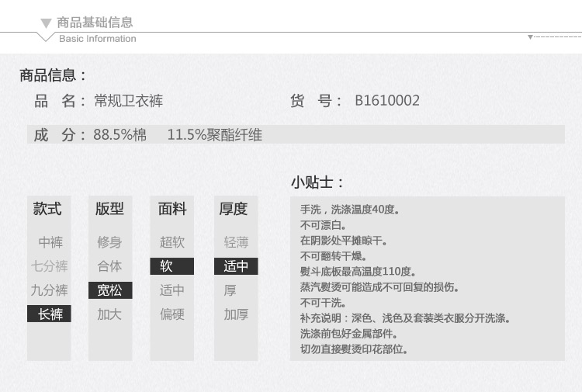Screen dimensions: 582x392
Task: Click the highlighted 软 fabric option
Action: click(x=171, y=266)
